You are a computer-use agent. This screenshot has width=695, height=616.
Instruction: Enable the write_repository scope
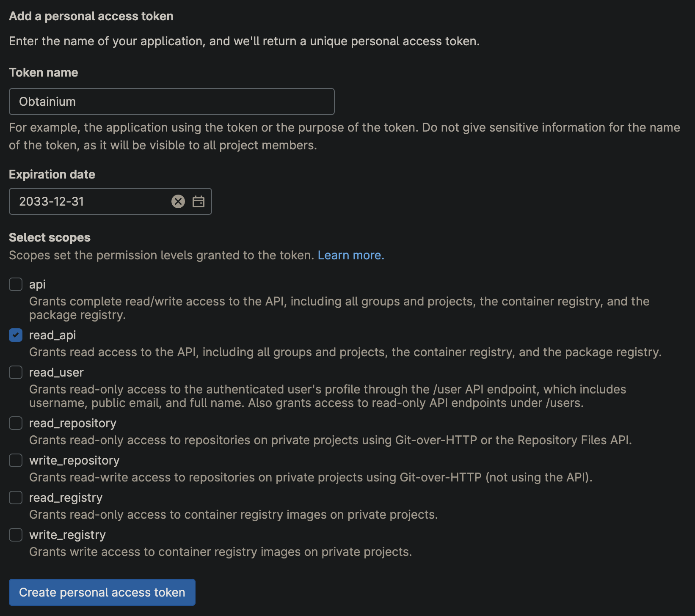15,460
